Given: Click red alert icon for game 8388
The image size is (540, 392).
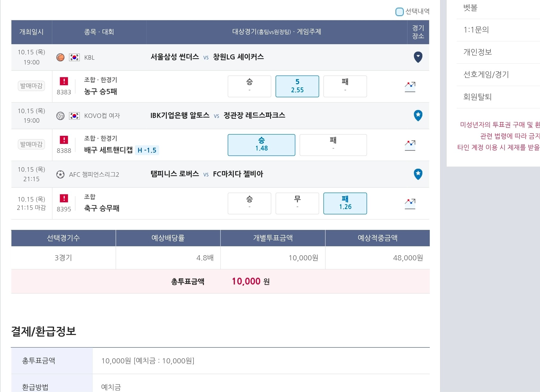Looking at the screenshot, I should 64,140.
